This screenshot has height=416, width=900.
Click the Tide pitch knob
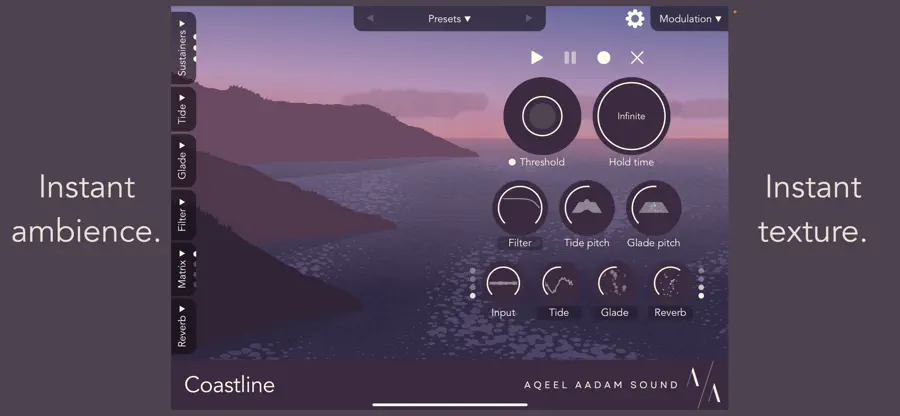(587, 208)
